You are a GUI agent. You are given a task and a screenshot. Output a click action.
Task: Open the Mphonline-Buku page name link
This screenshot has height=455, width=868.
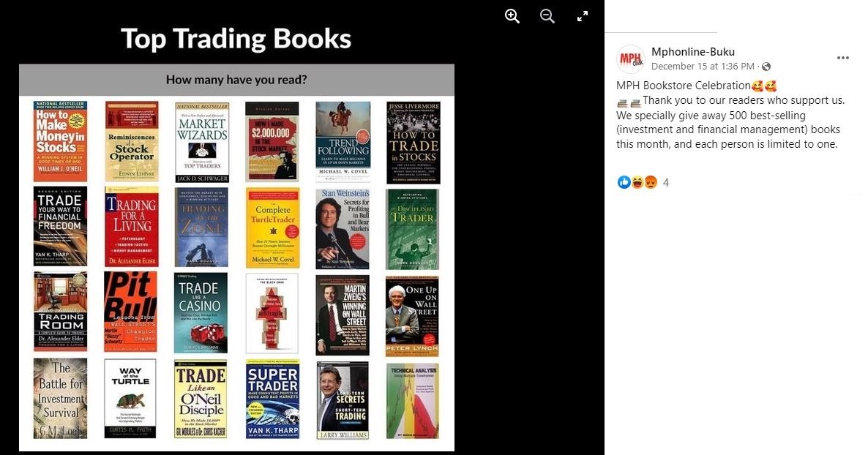tap(692, 51)
